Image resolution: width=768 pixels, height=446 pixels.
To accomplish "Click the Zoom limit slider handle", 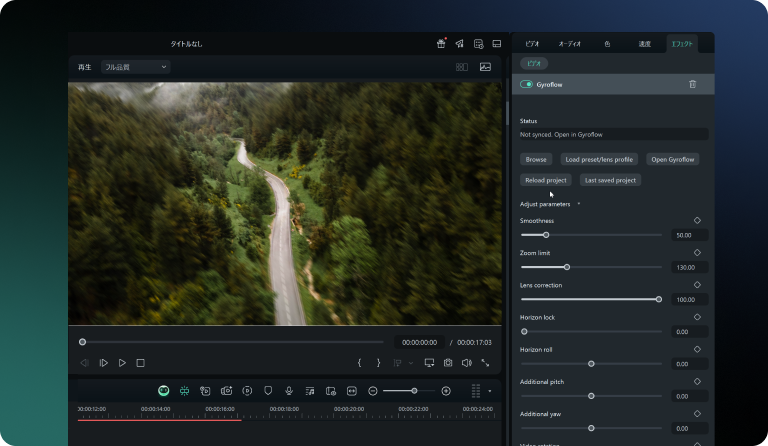I will click(567, 267).
